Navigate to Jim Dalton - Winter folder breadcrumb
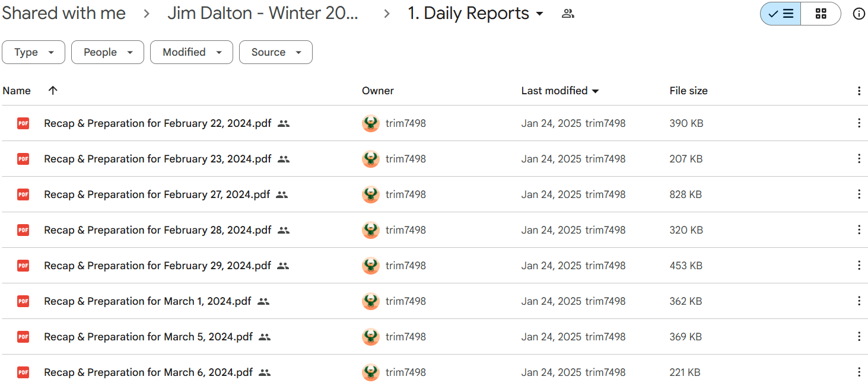Image resolution: width=868 pixels, height=386 pixels. [263, 14]
